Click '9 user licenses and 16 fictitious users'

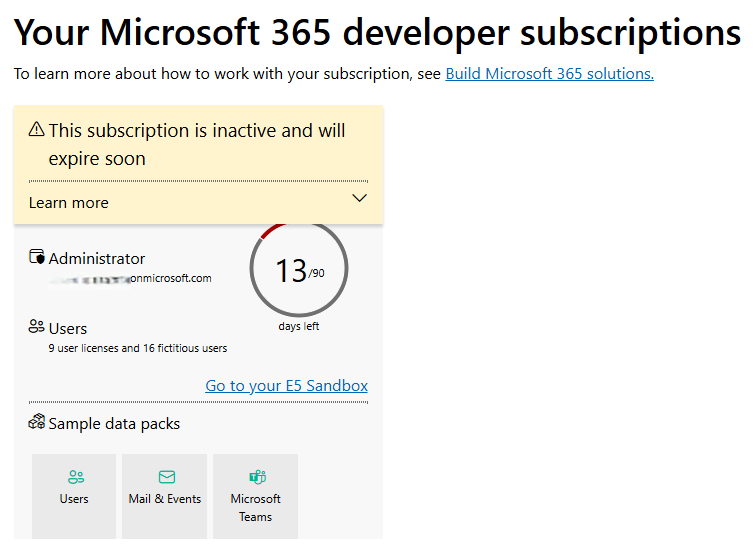[x=137, y=348]
